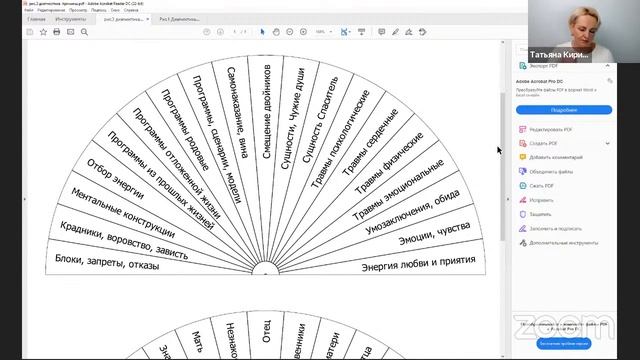Screen dimensions: 640x360
Task: Click the Add comment speech bubble icon
Action: click(x=382, y=32)
